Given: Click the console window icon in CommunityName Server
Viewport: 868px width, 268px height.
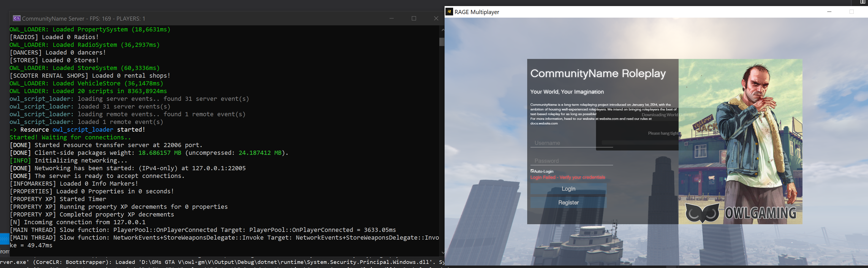Looking at the screenshot, I should pyautogui.click(x=17, y=18).
